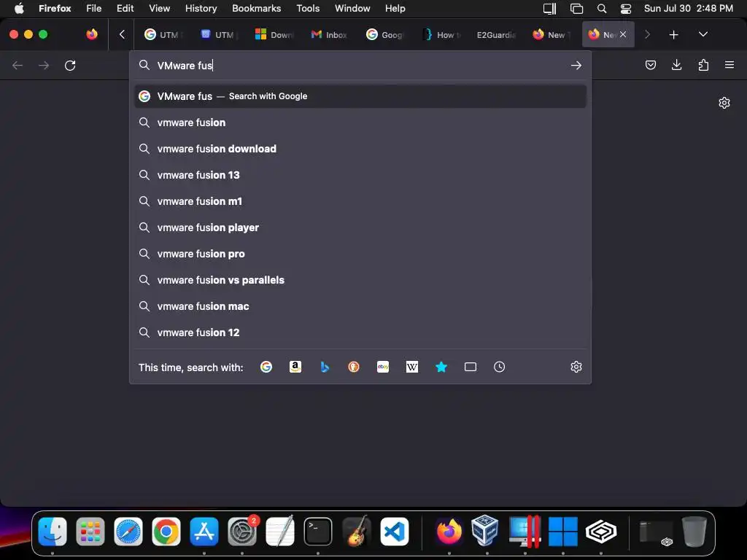Image resolution: width=747 pixels, height=560 pixels.
Task: Switch to the first UTM Google tab
Action: tap(163, 35)
